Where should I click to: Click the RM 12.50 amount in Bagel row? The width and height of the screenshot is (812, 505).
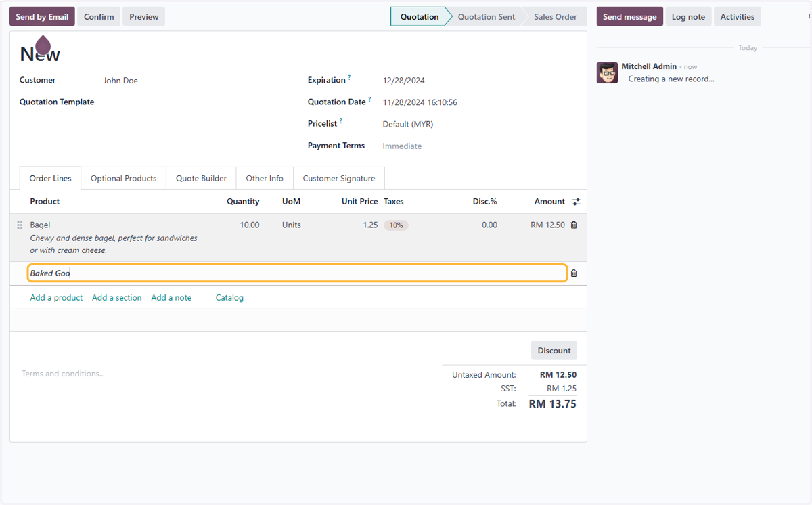pos(547,225)
